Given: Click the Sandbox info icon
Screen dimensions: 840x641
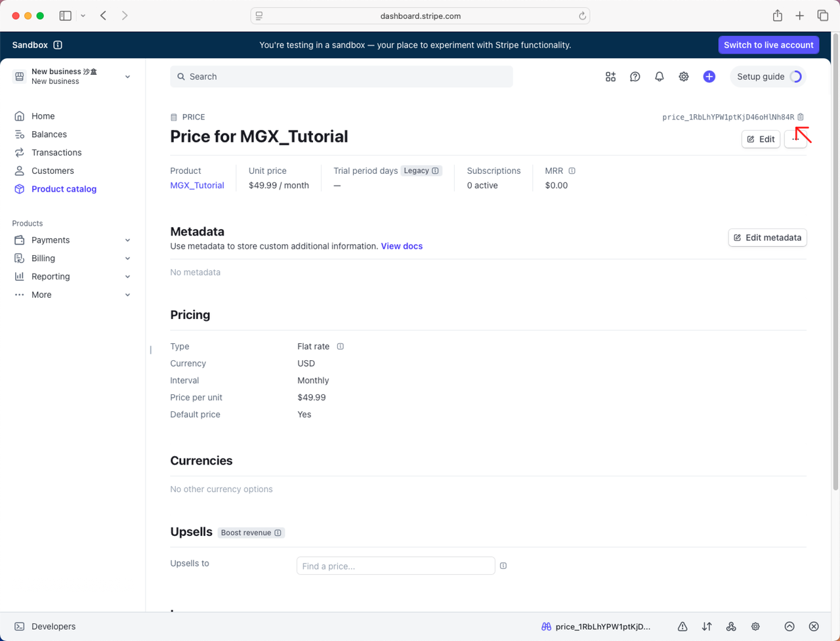Looking at the screenshot, I should tap(58, 45).
